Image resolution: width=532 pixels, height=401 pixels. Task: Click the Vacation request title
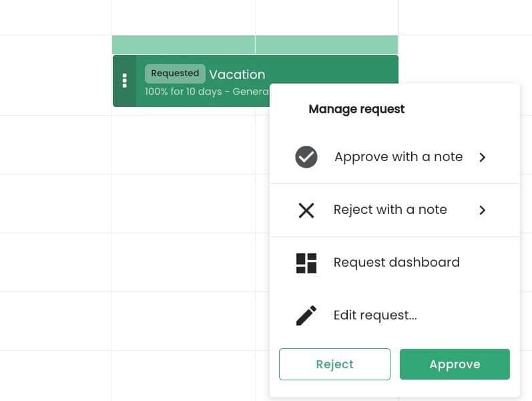pos(237,75)
